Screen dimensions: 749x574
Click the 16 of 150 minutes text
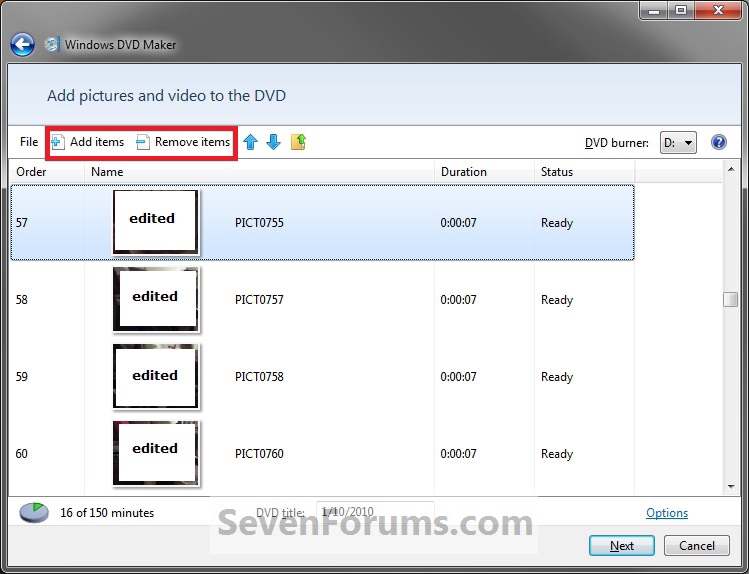[x=107, y=513]
